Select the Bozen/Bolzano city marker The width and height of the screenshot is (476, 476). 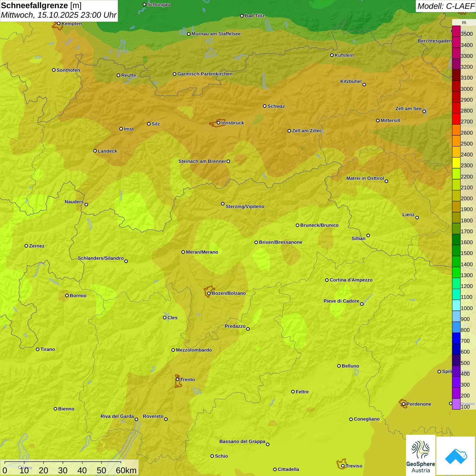(209, 293)
